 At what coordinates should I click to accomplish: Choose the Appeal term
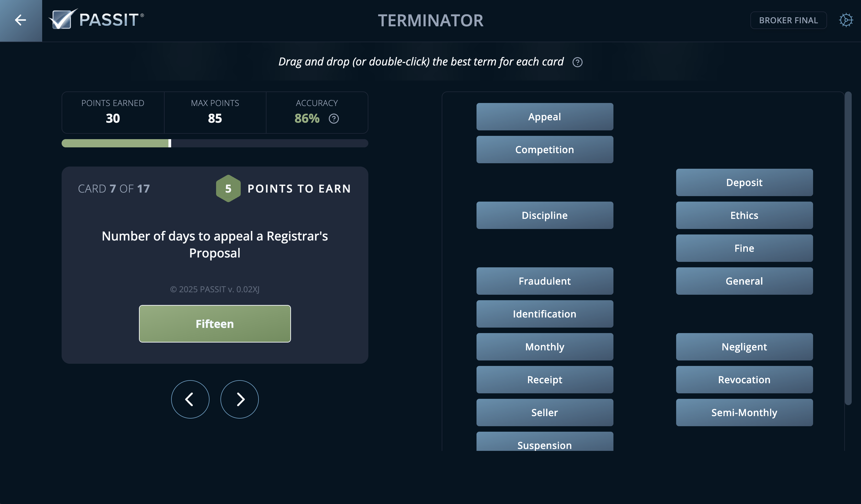[545, 116]
